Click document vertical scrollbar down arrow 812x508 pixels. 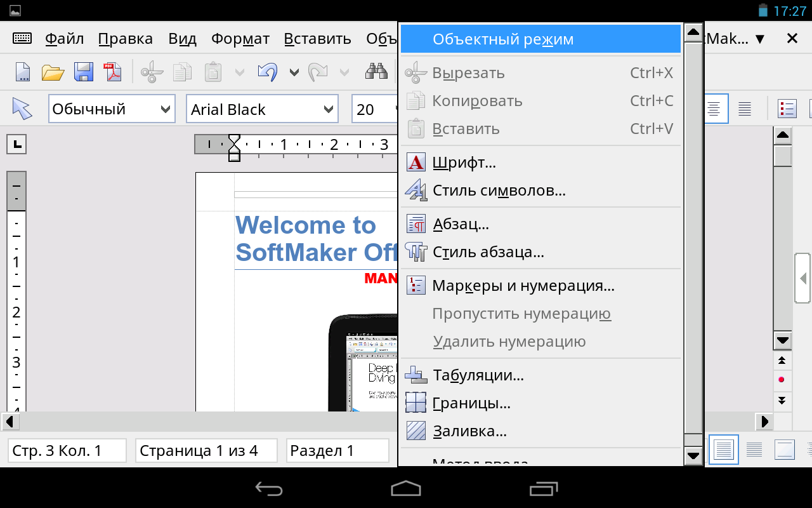783,340
